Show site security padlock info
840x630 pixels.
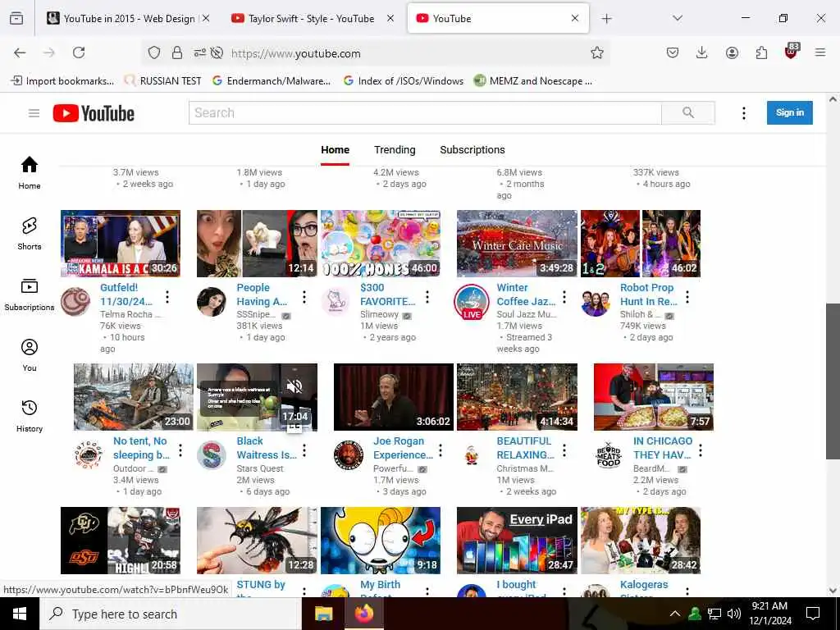(177, 52)
